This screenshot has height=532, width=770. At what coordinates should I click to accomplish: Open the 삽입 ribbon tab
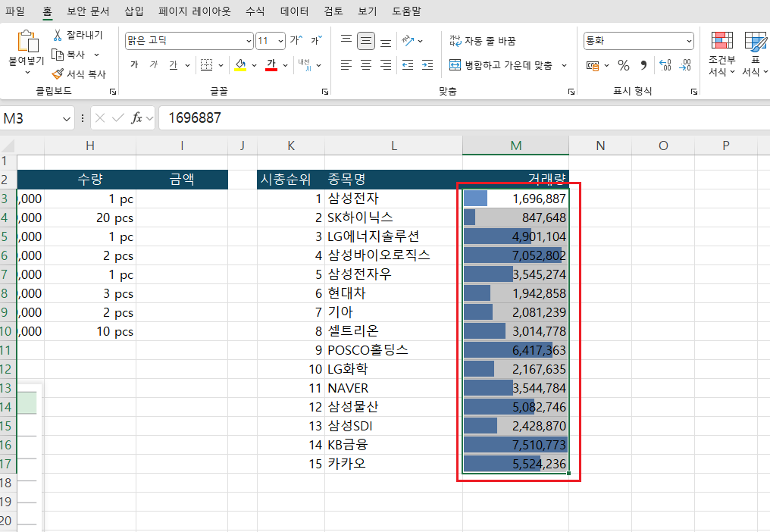[x=134, y=11]
